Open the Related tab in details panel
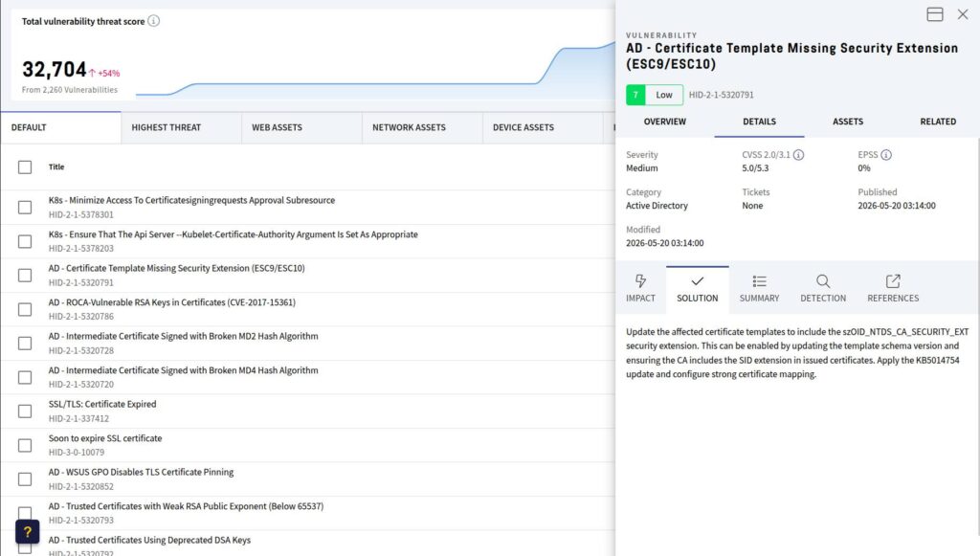This screenshot has height=556, width=980. click(938, 122)
